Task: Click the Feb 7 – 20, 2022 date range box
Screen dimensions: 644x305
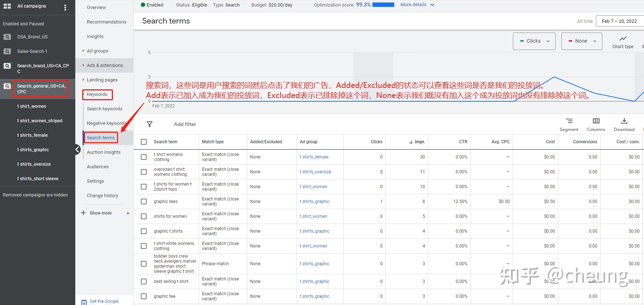Action: 619,21
